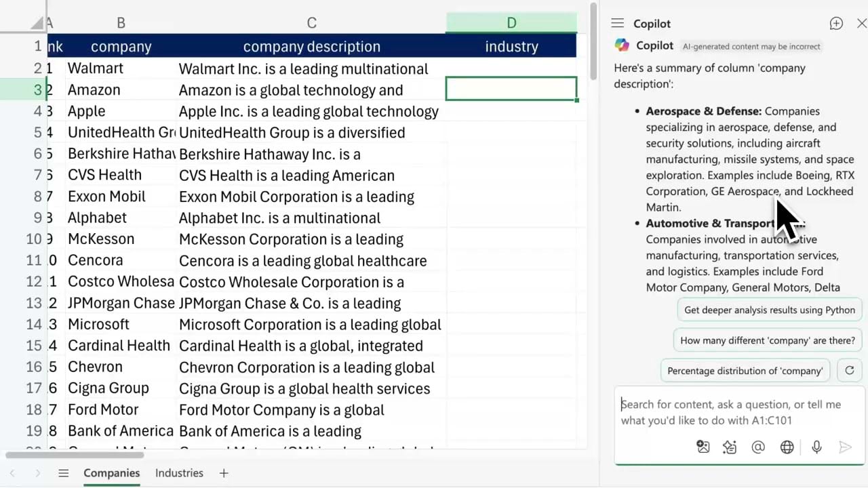Click 'Berkshire Hathaway Inc. is a' cell
Screen dimensions: 868x488
point(311,154)
